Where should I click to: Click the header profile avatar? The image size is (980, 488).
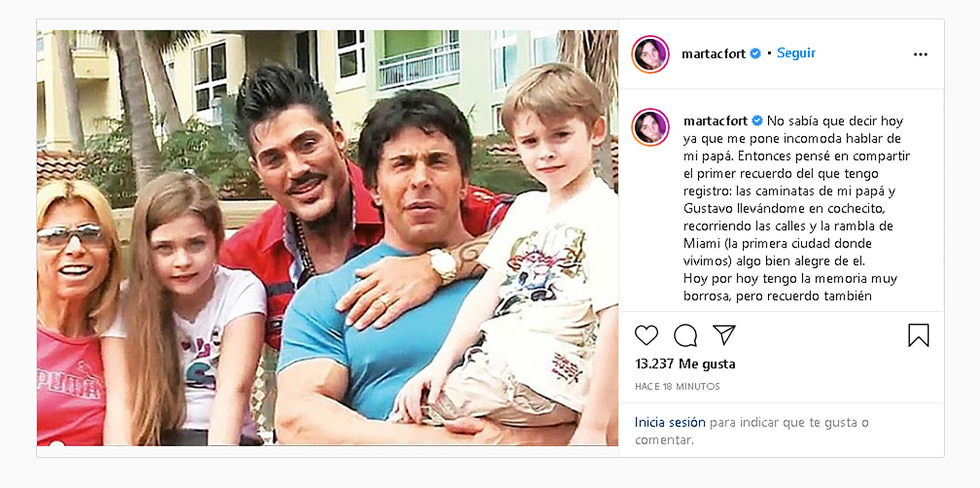tap(650, 54)
